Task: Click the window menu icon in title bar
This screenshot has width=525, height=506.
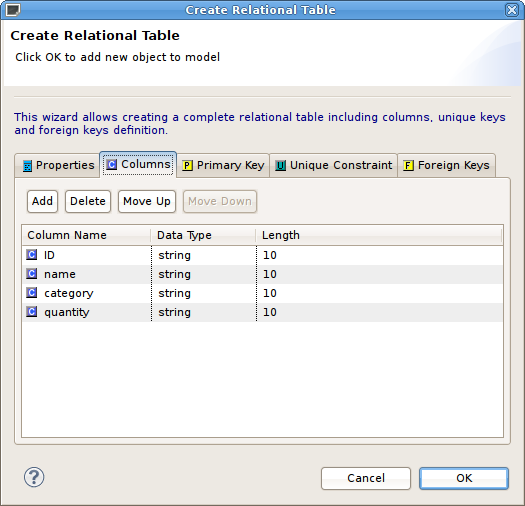Action: (x=13, y=10)
